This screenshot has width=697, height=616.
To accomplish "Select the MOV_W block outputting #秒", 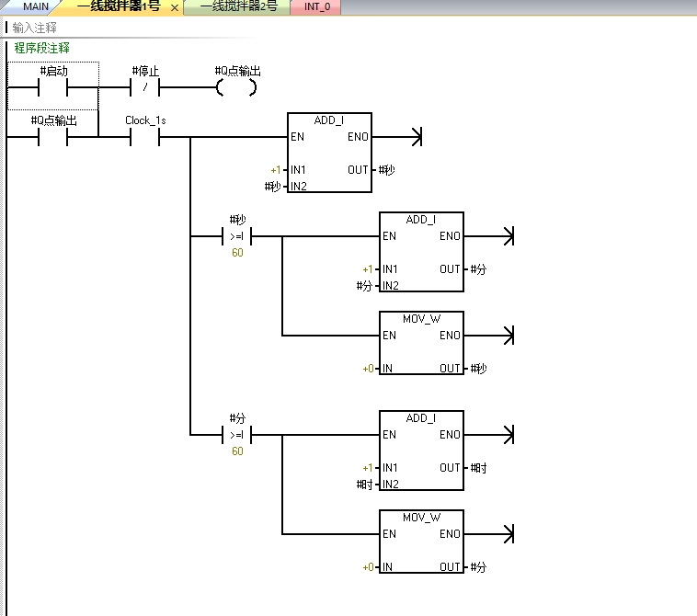I will pyautogui.click(x=421, y=343).
